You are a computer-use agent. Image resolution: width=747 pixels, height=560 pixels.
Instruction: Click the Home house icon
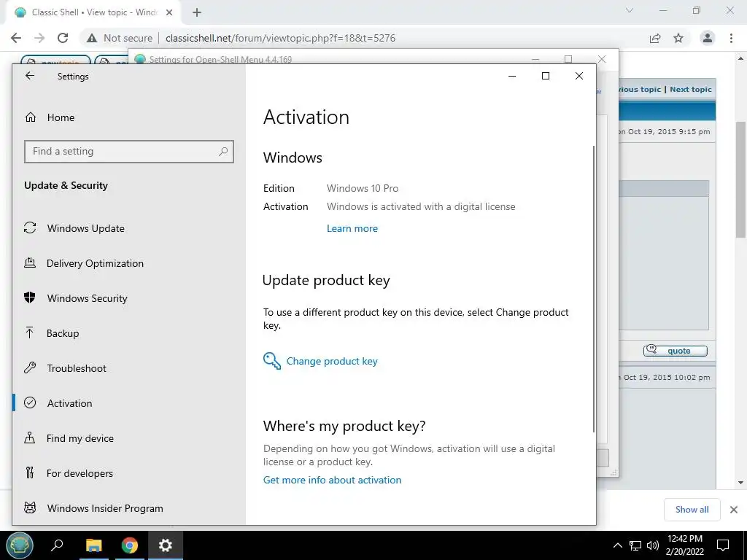tap(31, 117)
